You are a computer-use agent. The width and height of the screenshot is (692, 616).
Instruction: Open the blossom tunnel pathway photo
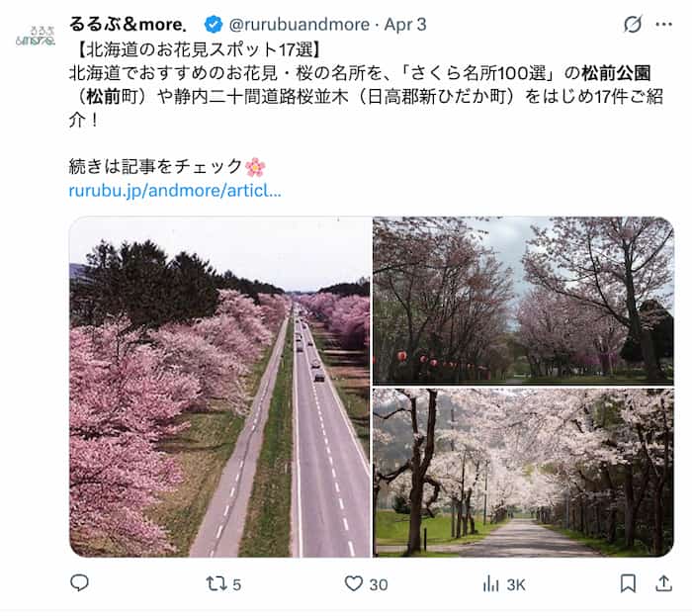(523, 473)
